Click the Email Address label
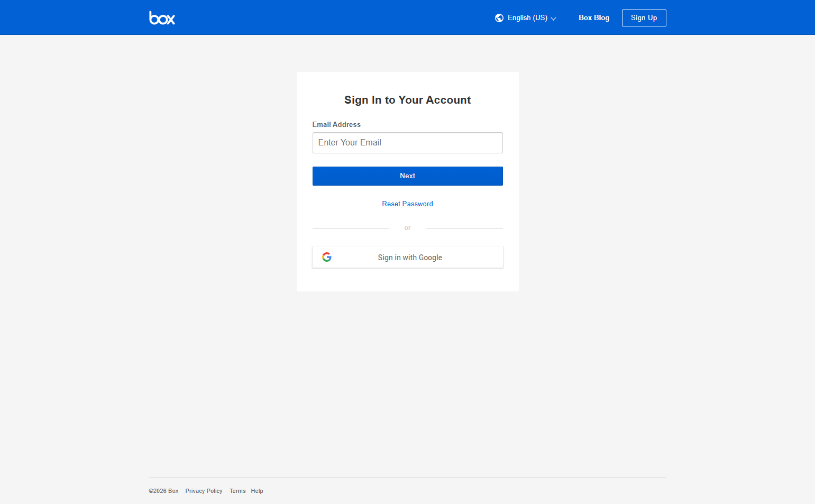 pos(336,125)
